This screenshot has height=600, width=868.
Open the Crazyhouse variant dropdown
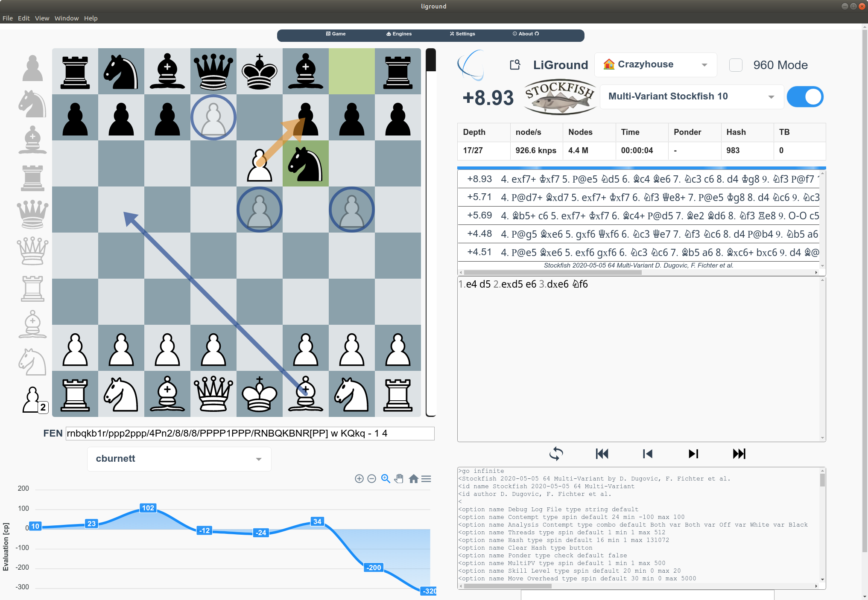click(655, 65)
